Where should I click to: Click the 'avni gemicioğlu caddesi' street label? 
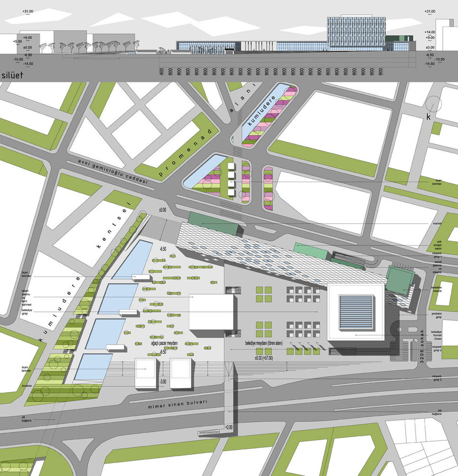point(113,171)
